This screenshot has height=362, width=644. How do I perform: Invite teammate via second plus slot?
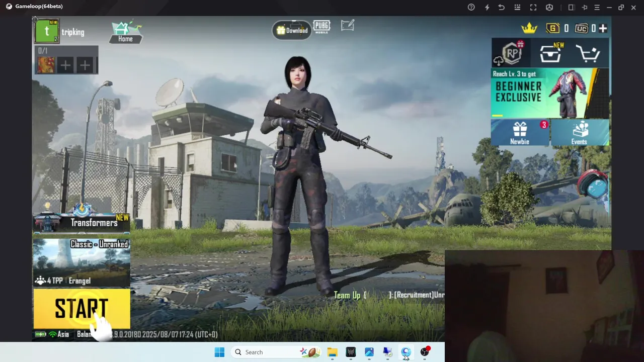tap(85, 65)
